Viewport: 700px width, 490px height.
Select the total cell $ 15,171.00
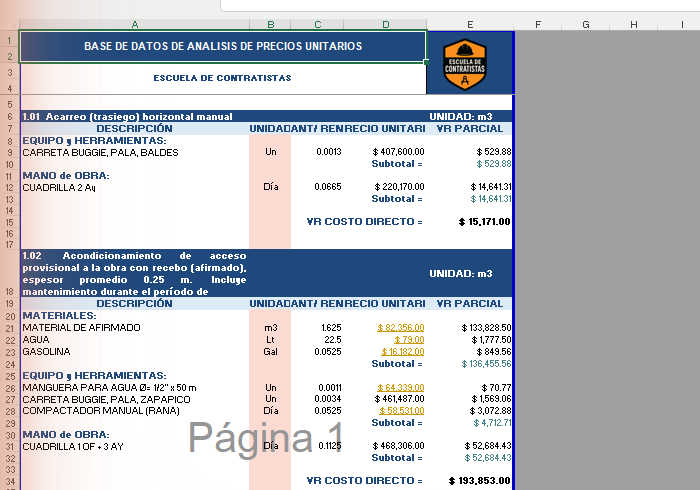pyautogui.click(x=470, y=222)
